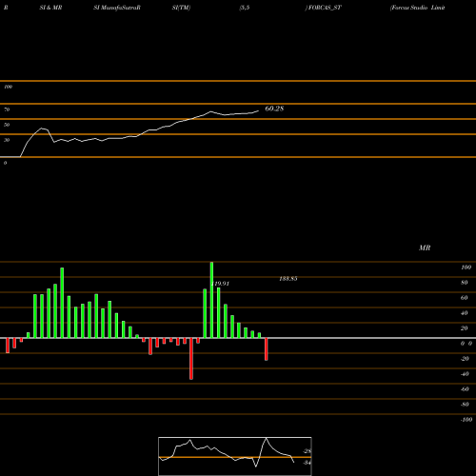Click the -28 label in mini chart
This screenshot has width=476, height=476.
307,451
